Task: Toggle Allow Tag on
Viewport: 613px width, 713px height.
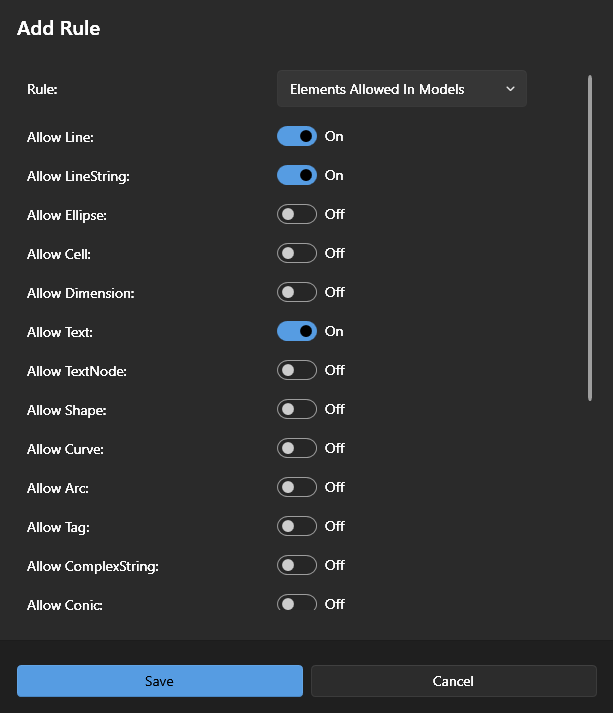Action: (297, 526)
